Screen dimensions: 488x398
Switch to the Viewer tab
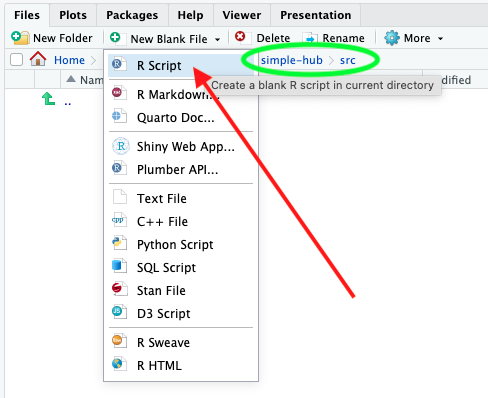(242, 15)
